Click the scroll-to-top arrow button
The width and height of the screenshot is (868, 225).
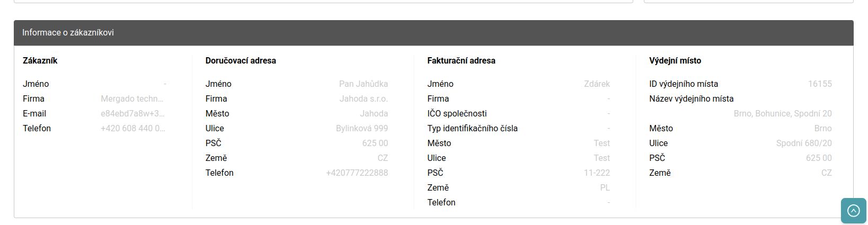coord(853,211)
